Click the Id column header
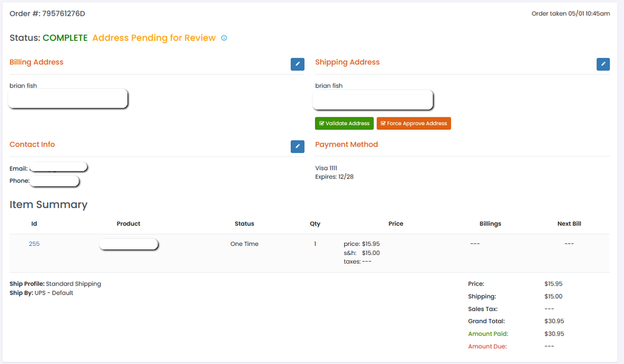The width and height of the screenshot is (624, 364). 34,224
